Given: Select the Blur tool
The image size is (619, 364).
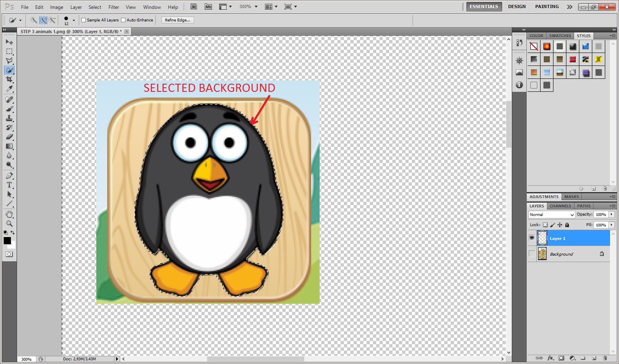Looking at the screenshot, I should coord(9,155).
